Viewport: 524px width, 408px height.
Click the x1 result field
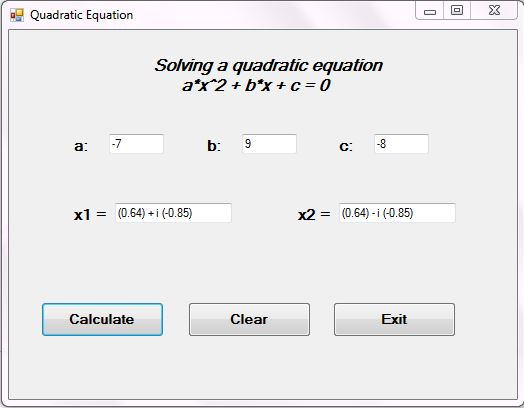click(x=173, y=213)
